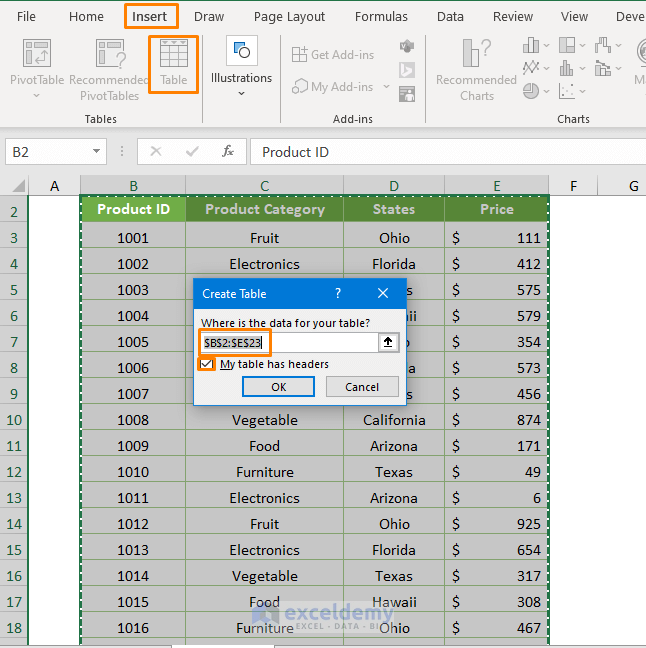Click the table data range input field
646x648 pixels.
[x=288, y=342]
